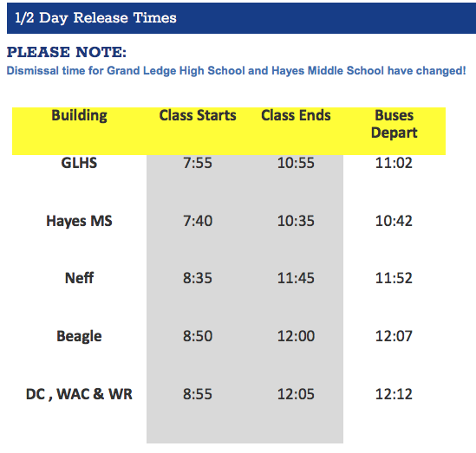Select the GLHS row label
The image size is (476, 453).
[79, 163]
